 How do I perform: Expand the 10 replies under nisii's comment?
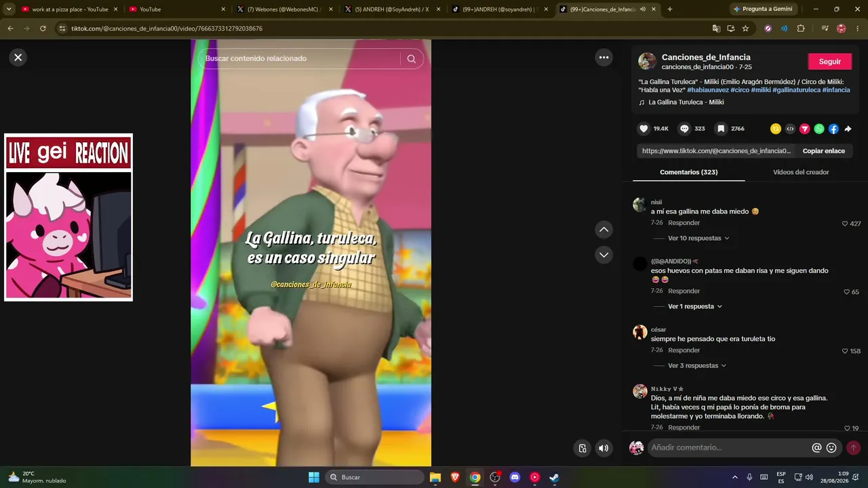click(698, 239)
